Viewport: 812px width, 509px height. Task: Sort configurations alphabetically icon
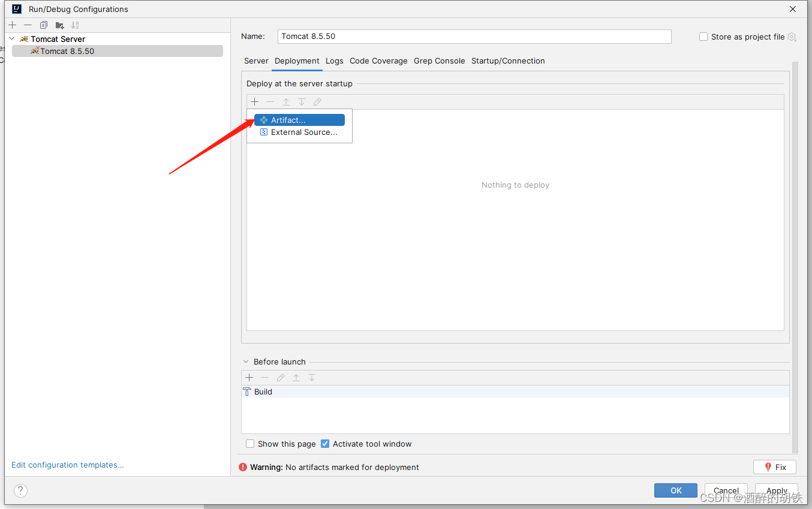coord(75,25)
